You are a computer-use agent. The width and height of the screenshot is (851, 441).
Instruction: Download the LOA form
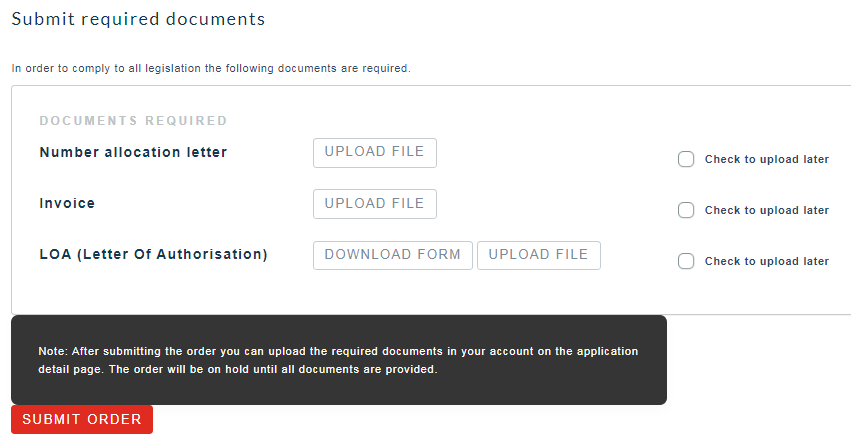[x=392, y=254]
